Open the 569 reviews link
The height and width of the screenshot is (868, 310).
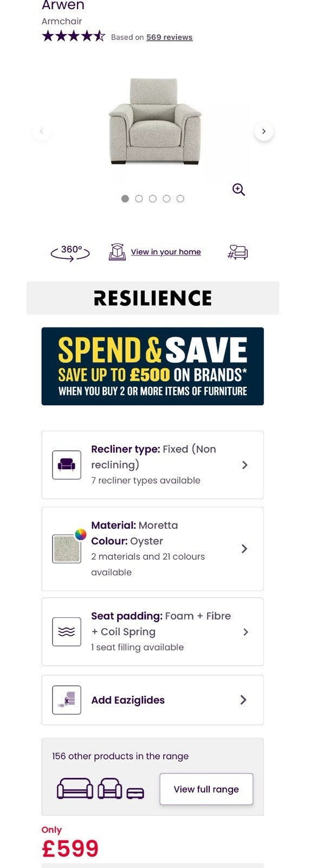pyautogui.click(x=170, y=37)
